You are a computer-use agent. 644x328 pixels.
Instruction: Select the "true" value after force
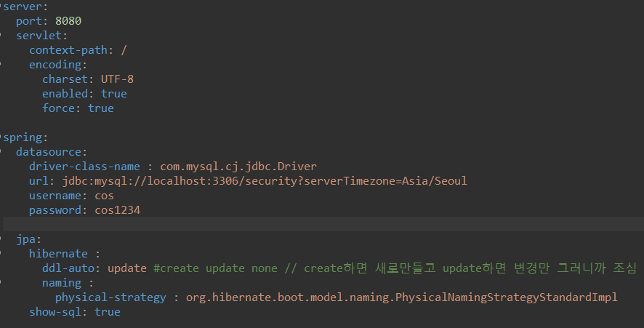100,108
